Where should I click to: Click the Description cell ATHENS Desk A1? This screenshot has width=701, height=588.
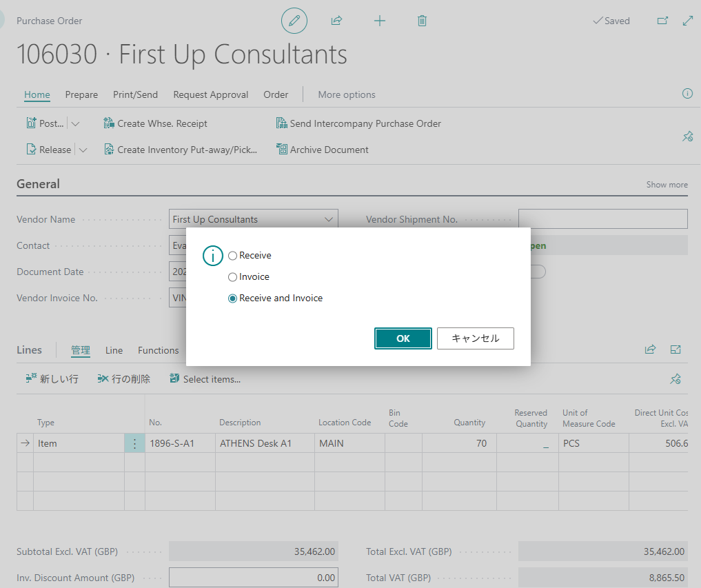[x=265, y=443]
